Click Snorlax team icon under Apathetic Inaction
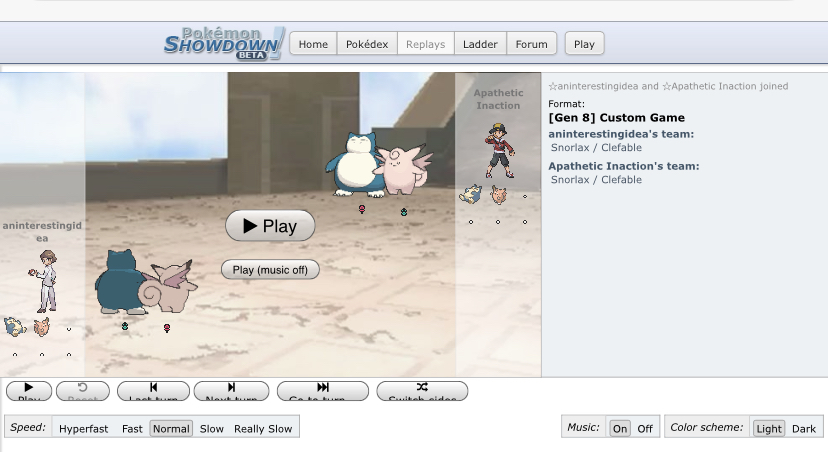828x452 pixels. tap(470, 194)
